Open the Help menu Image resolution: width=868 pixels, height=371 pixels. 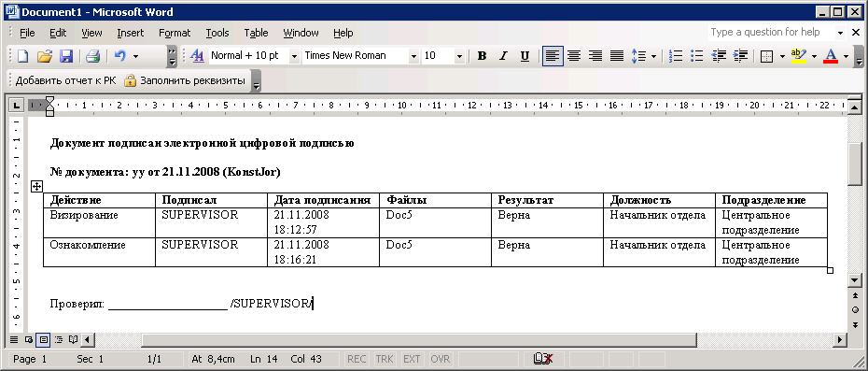343,33
